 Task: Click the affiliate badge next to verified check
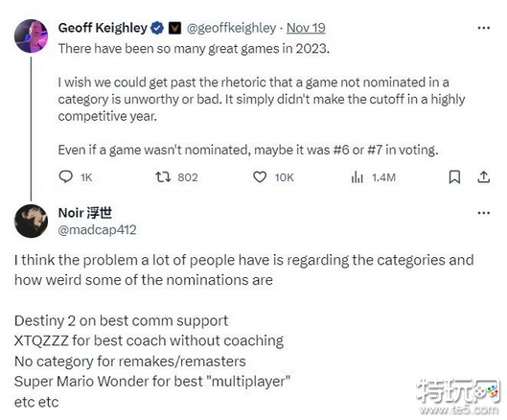(x=174, y=28)
